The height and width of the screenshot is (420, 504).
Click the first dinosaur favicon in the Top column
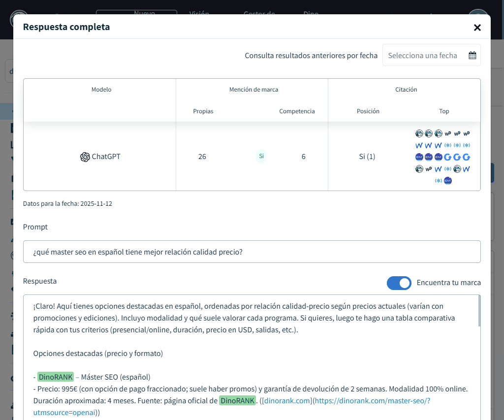419,133
